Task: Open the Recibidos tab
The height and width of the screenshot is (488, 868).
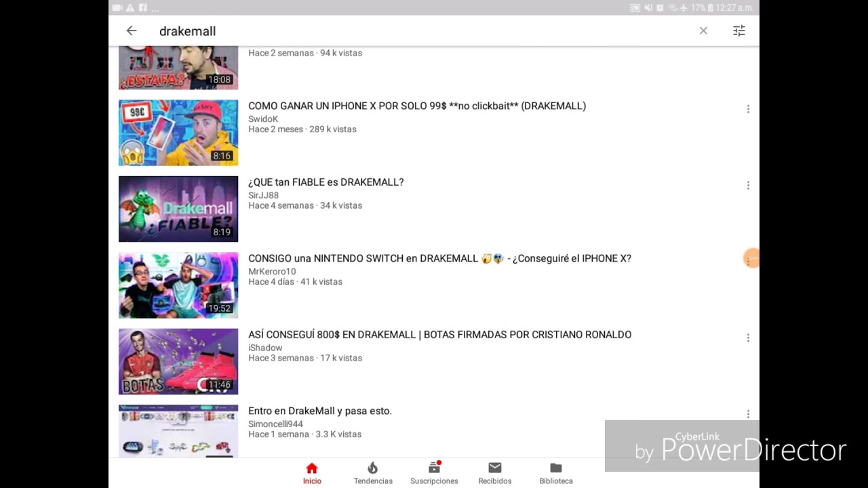Action: [495, 473]
